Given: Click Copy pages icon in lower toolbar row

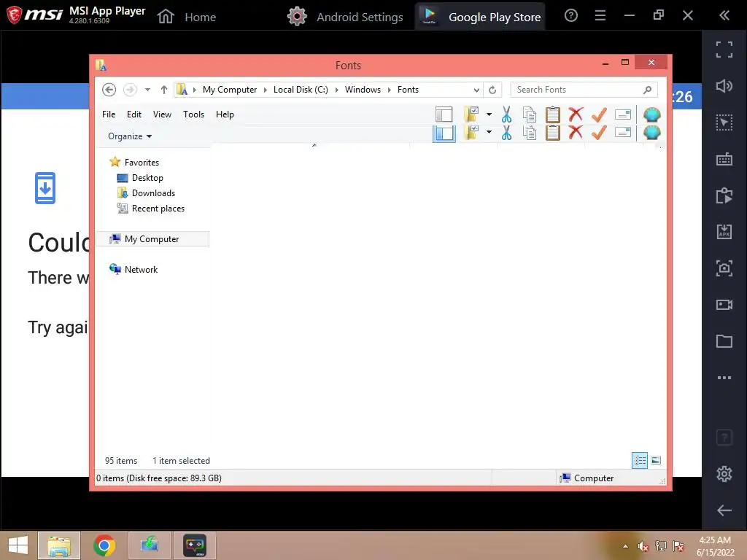Looking at the screenshot, I should [530, 133].
